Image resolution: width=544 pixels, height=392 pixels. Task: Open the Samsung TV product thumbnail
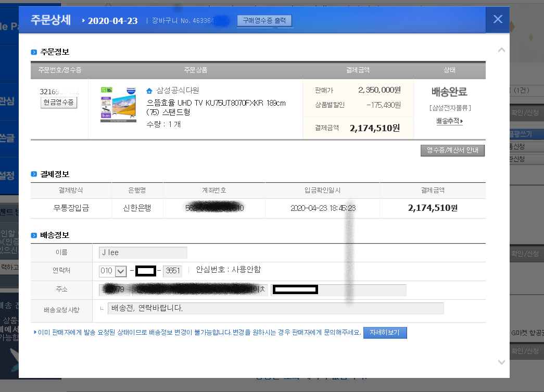[118, 105]
